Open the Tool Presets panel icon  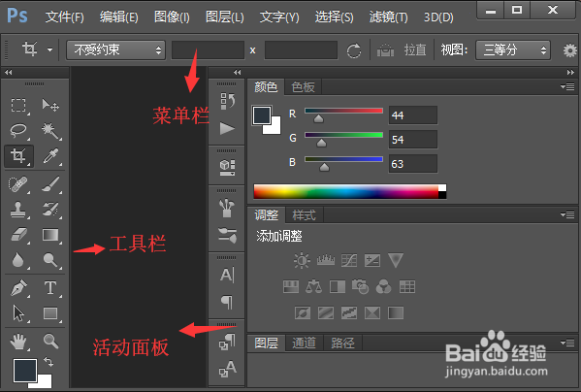tap(227, 235)
